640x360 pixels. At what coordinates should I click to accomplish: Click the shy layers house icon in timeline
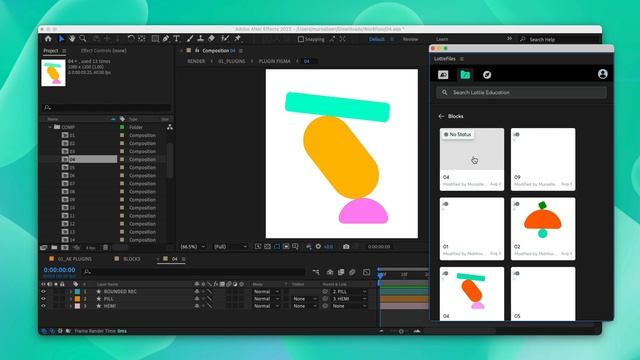330,272
